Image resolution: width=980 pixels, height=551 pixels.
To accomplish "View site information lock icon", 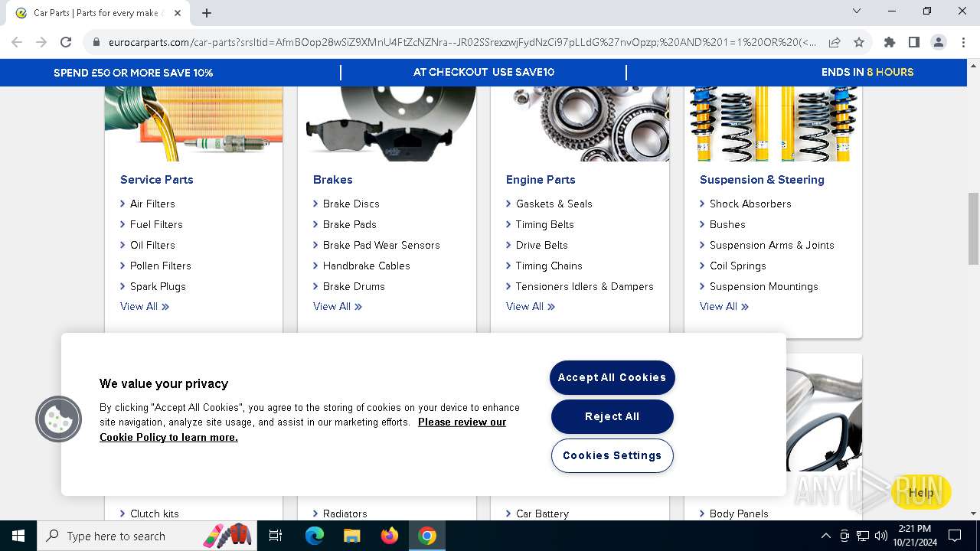I will (x=96, y=42).
